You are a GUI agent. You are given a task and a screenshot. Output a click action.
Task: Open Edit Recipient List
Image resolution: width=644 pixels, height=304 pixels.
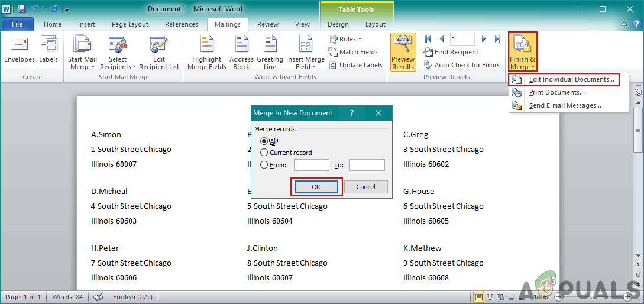159,53
